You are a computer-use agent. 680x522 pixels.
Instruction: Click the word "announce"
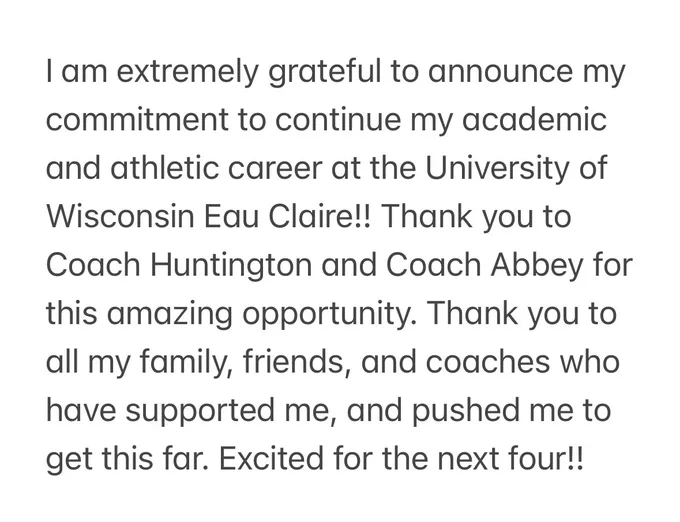tap(500, 72)
